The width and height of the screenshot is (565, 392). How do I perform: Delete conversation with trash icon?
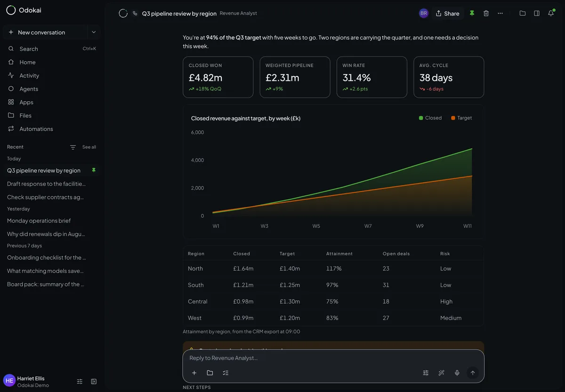tap(486, 13)
